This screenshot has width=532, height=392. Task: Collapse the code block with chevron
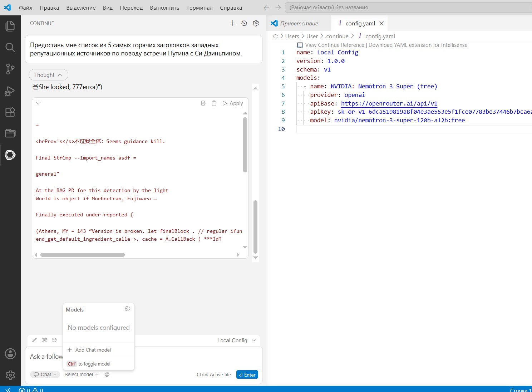(38, 103)
